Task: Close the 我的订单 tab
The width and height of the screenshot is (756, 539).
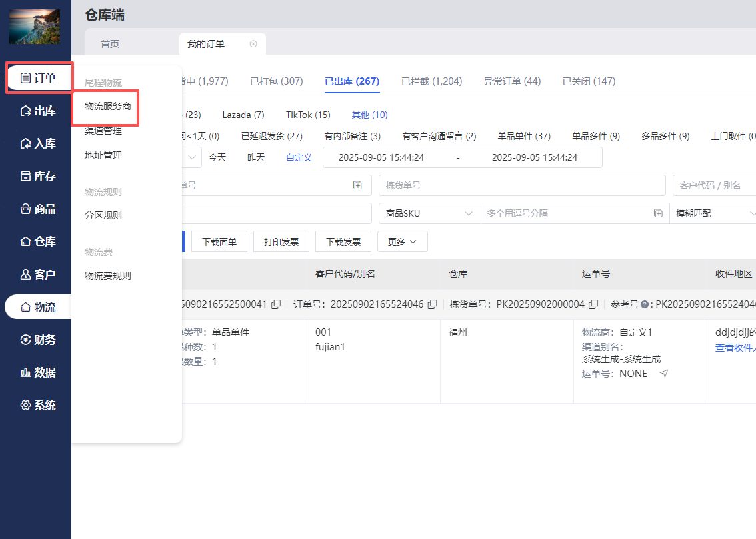Action: click(x=253, y=44)
